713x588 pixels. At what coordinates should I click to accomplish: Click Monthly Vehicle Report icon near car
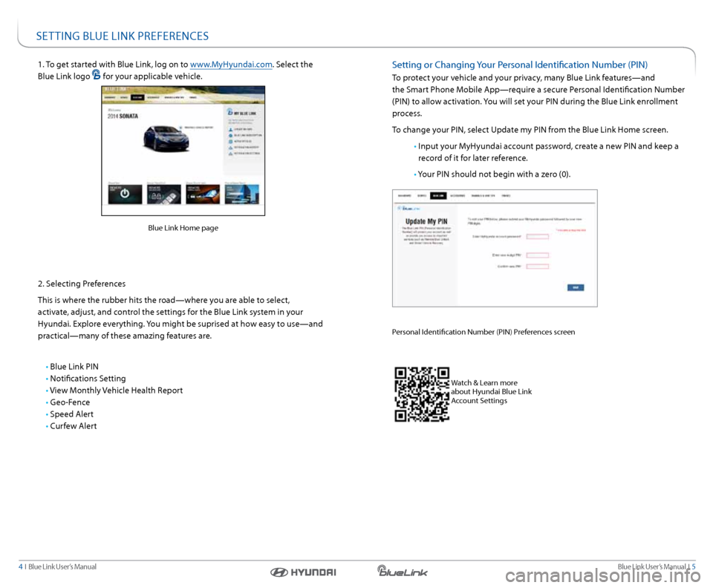click(x=181, y=128)
